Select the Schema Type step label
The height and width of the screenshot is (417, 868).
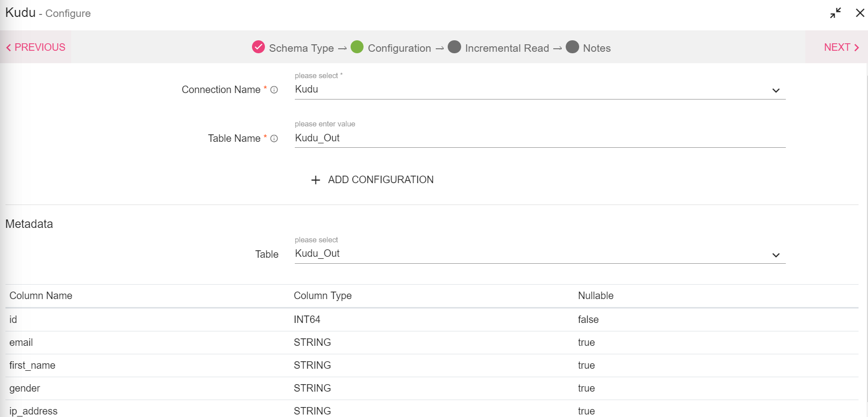[301, 48]
